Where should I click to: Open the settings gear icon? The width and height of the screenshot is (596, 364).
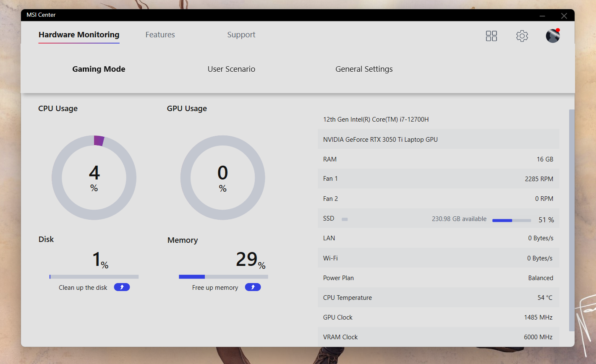522,36
